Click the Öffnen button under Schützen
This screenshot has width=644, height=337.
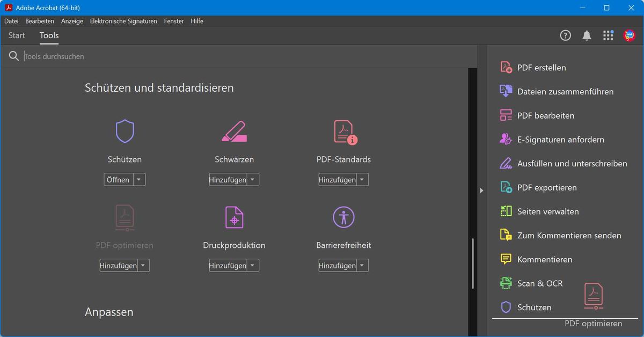[x=118, y=180]
